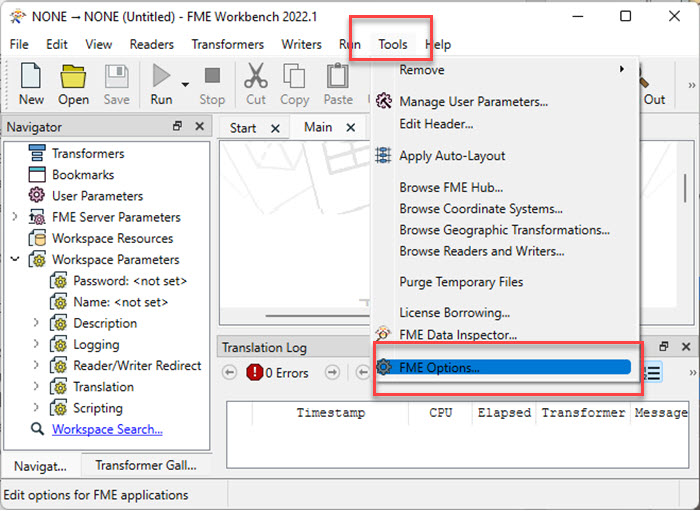This screenshot has width=700, height=511.
Task: Click the Workspace Search magnifier icon
Action: point(37,429)
